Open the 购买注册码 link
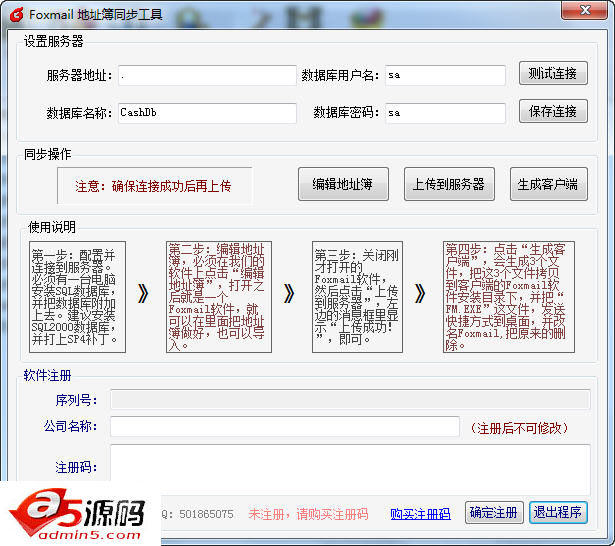Image resolution: width=615 pixels, height=546 pixels. click(420, 514)
